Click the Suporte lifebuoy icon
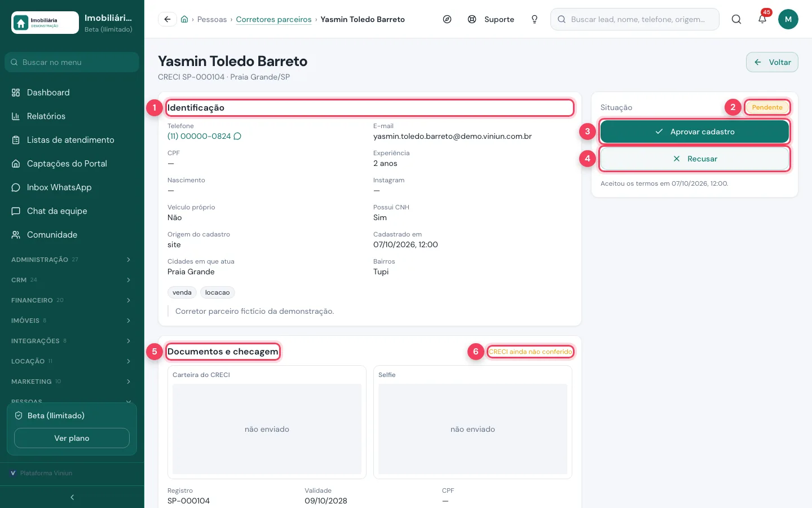812x508 pixels. [x=472, y=19]
